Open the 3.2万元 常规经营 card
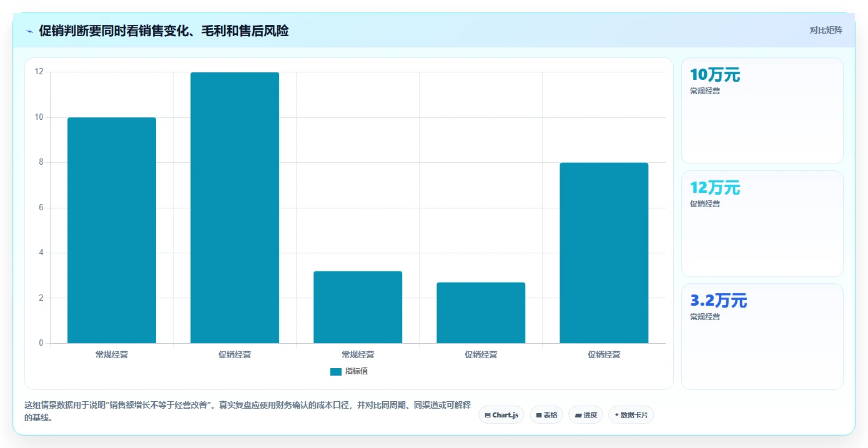Screen dimensions: 868x448 [x=762, y=336]
